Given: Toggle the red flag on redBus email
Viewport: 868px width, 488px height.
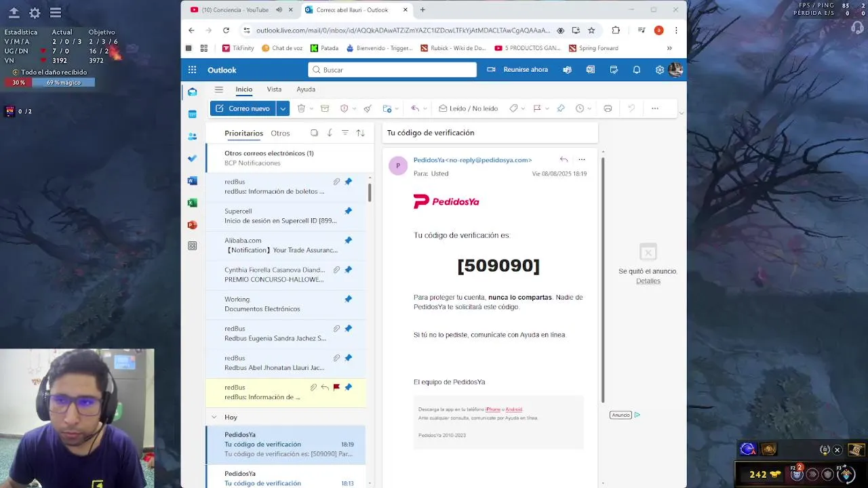Looking at the screenshot, I should pos(336,388).
